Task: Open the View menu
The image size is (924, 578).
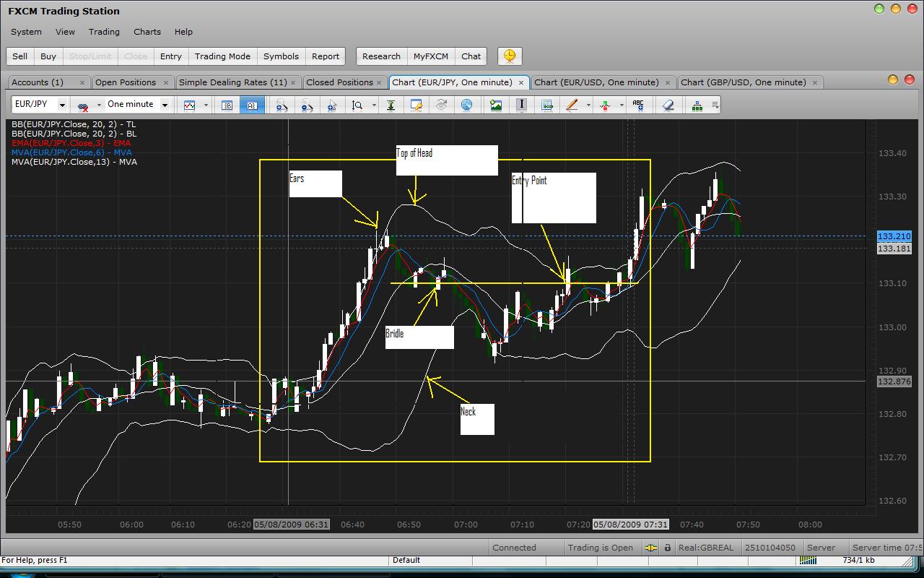Action: 65,32
